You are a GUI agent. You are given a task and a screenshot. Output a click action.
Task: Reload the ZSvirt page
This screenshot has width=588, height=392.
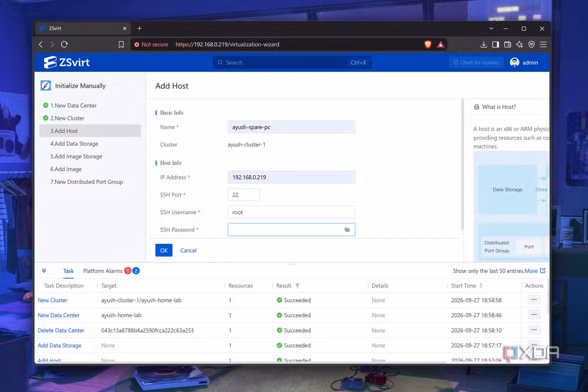coord(64,45)
